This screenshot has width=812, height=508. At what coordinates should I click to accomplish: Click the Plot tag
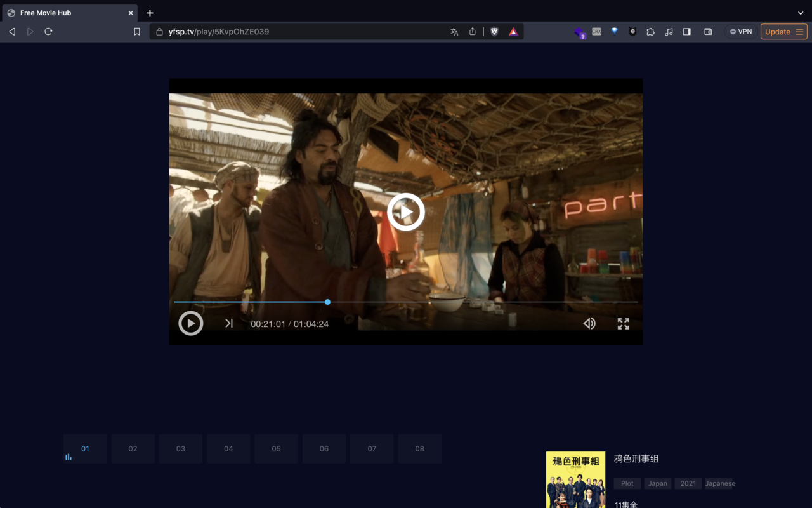click(627, 483)
